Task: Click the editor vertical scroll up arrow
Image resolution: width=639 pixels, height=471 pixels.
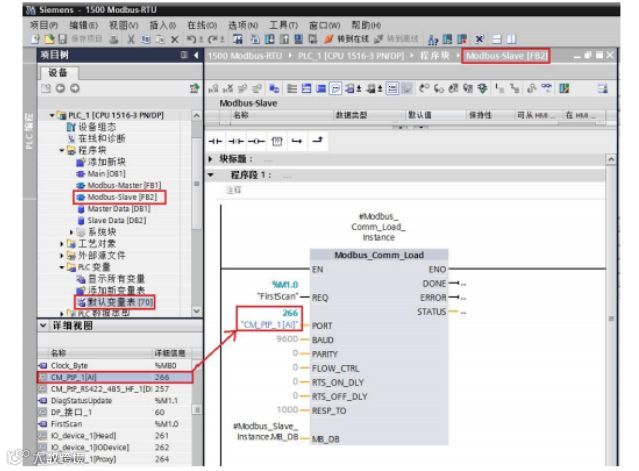Action: [x=611, y=159]
